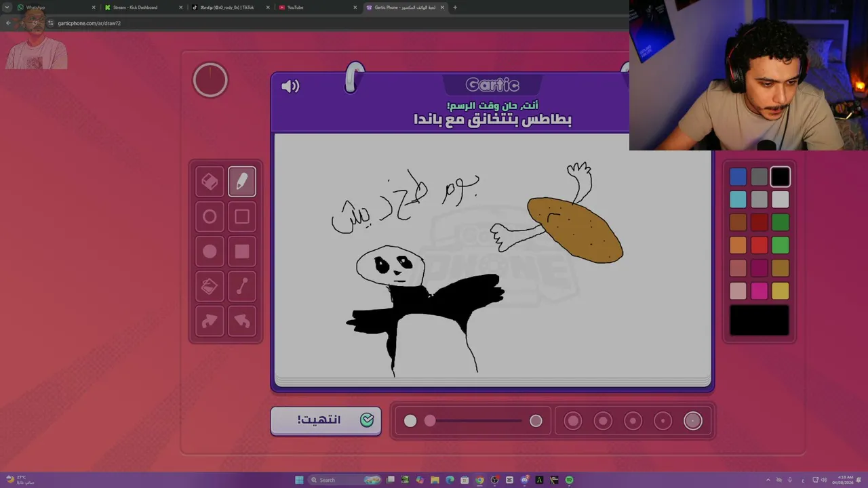
Task: Select the pencil drawing tool
Action: 242,182
